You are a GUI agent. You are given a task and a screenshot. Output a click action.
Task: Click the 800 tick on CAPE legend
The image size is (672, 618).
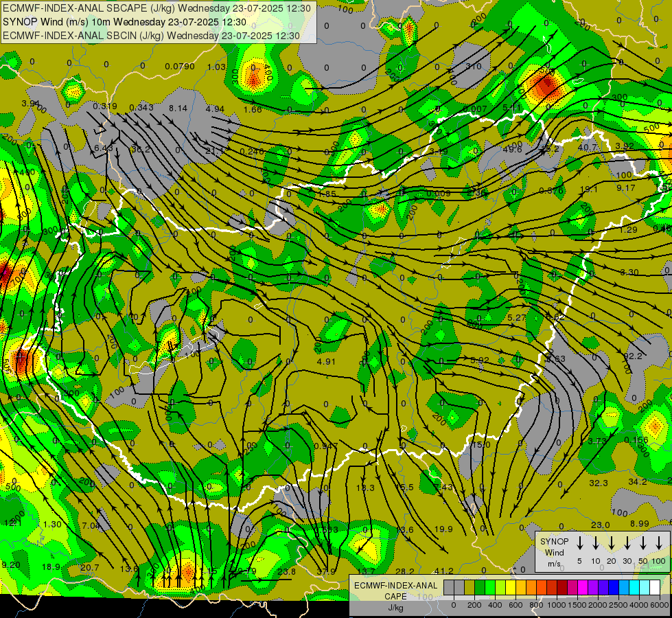[x=536, y=605]
